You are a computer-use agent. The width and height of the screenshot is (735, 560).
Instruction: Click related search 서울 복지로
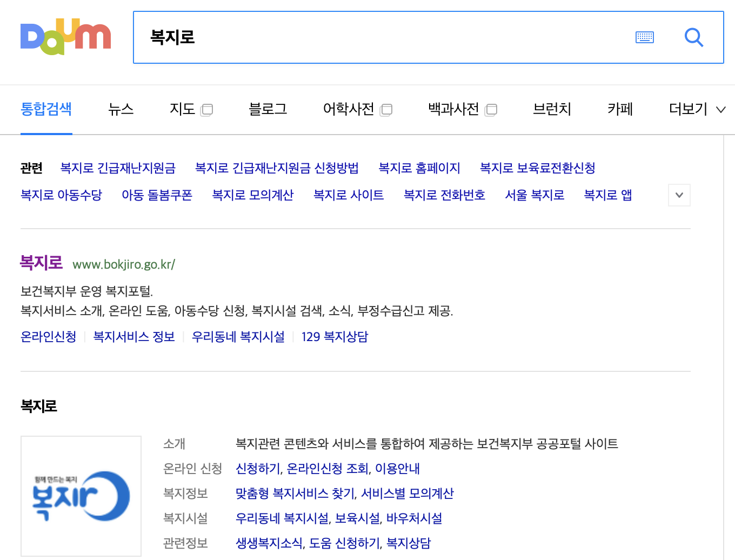point(534,195)
